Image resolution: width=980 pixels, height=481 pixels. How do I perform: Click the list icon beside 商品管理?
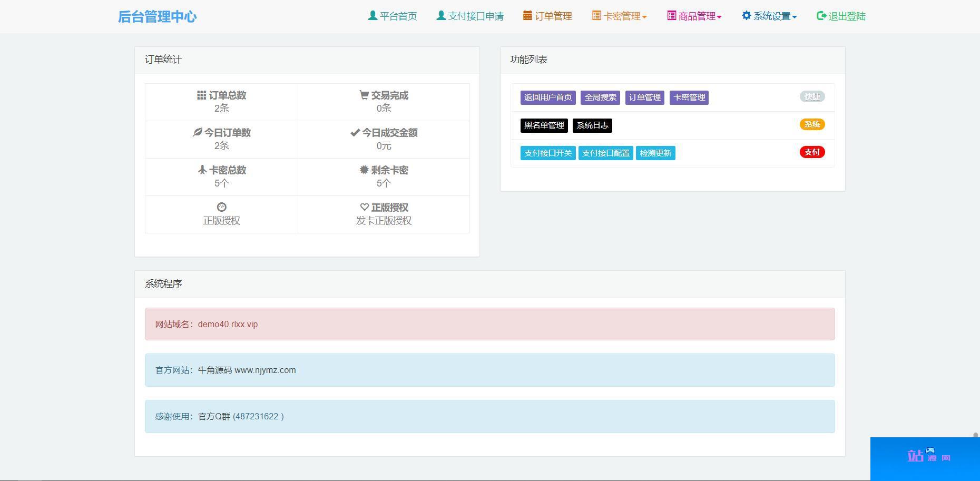pyautogui.click(x=672, y=16)
